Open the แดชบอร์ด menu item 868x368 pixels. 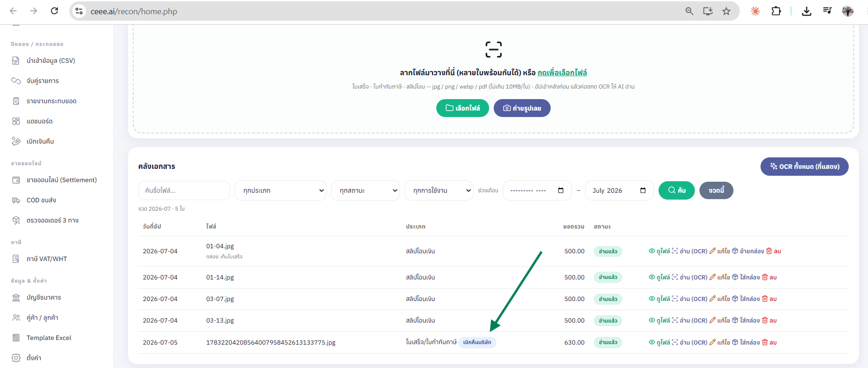(x=39, y=121)
